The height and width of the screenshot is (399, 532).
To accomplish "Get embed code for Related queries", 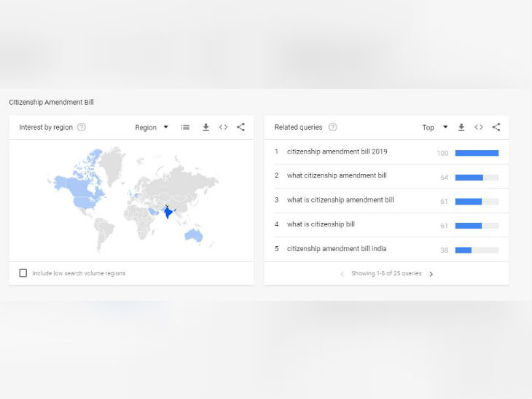I will pos(479,127).
